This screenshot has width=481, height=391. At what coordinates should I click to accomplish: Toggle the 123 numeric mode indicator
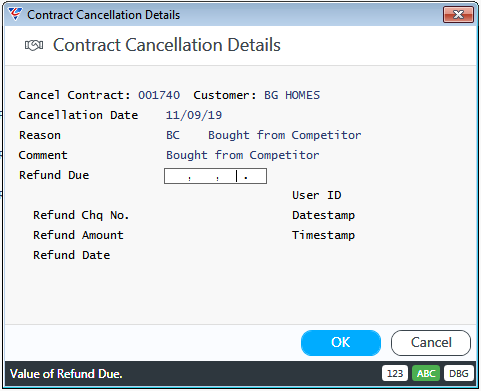(x=395, y=373)
